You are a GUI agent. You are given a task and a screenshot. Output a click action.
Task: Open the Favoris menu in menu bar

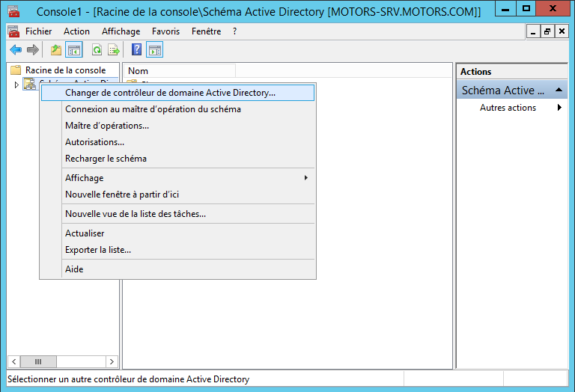pos(165,31)
